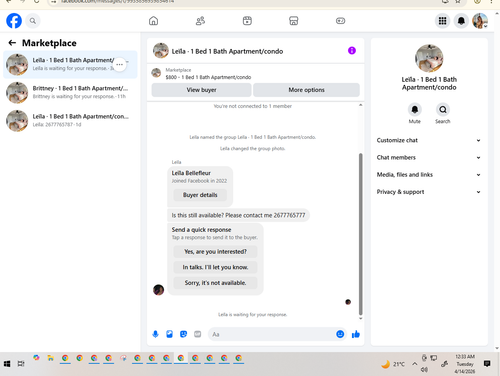Open the $800 listing thumbnail under Marketplace
This screenshot has width=500, height=376.
[x=156, y=73]
